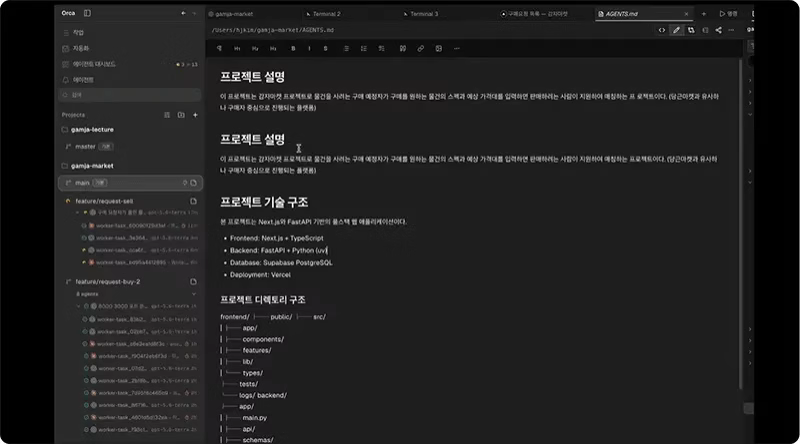
Task: Click the file icon beside feature/request-buy-2
Action: click(x=193, y=282)
